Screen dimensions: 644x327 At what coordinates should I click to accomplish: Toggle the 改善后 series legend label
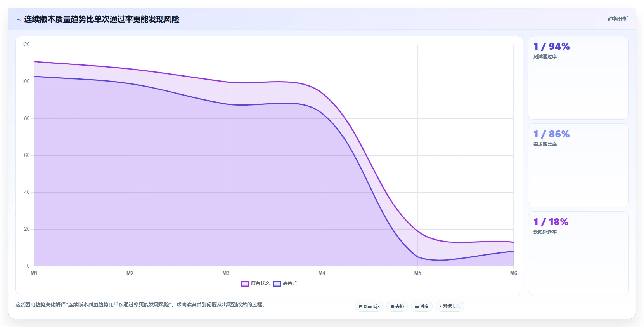point(290,284)
